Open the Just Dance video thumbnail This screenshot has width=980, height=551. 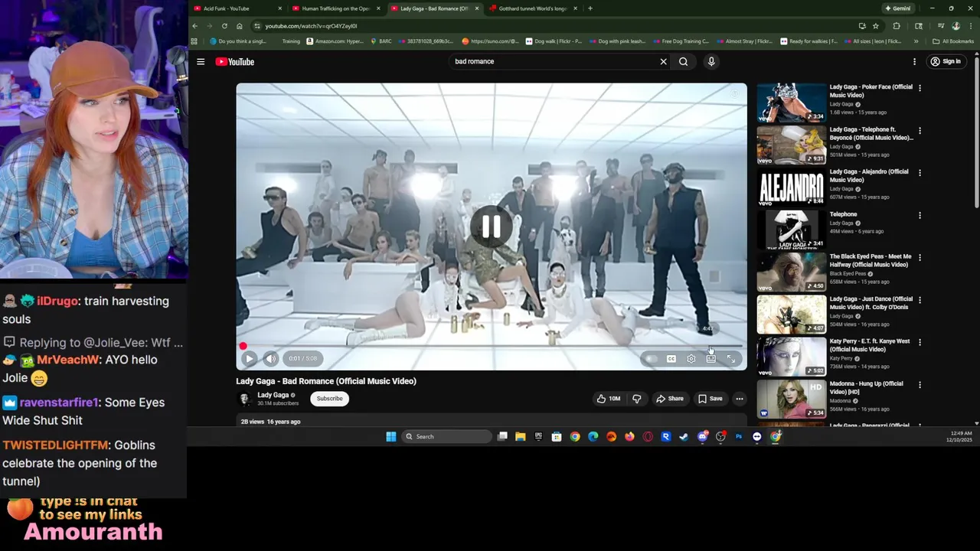(x=792, y=315)
